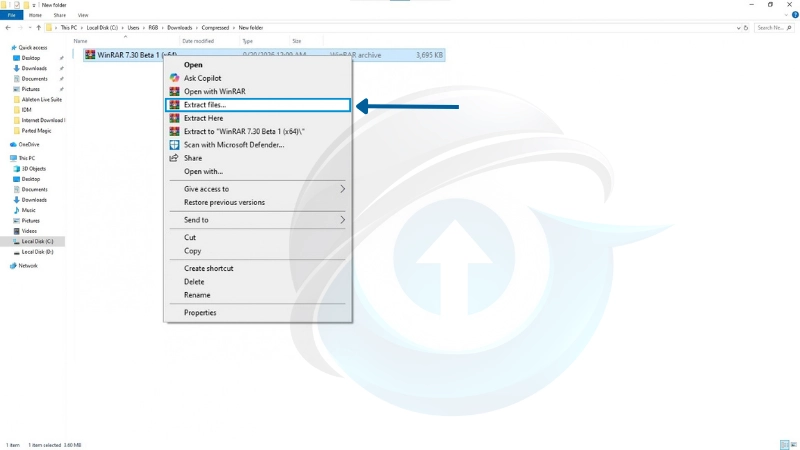Open Internet Download folder in sidebar
800x450 pixels.
(x=43, y=120)
